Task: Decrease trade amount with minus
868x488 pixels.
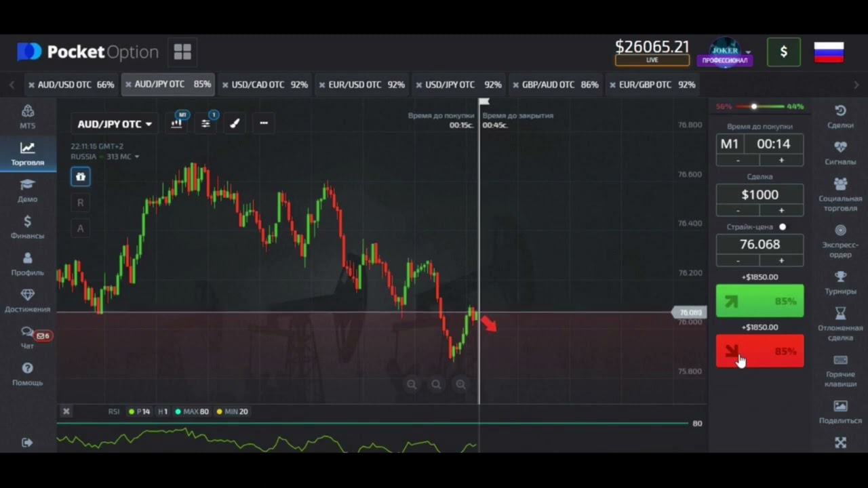Action: point(738,211)
